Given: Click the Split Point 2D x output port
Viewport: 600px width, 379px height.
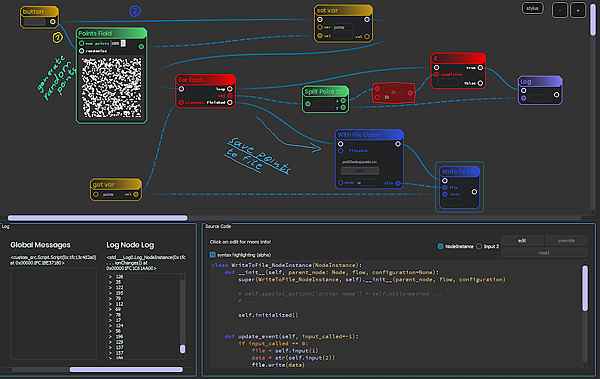Looking at the screenshot, I should point(343,101).
